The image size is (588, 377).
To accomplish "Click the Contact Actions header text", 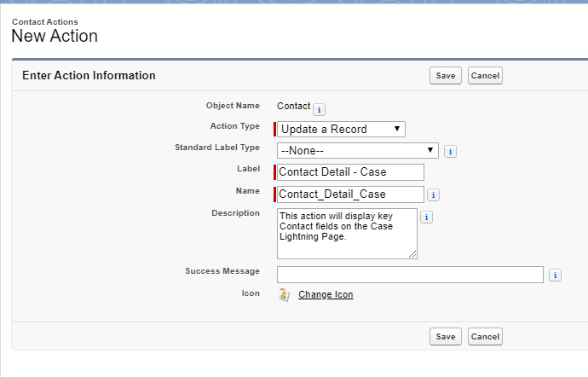I will (44, 21).
